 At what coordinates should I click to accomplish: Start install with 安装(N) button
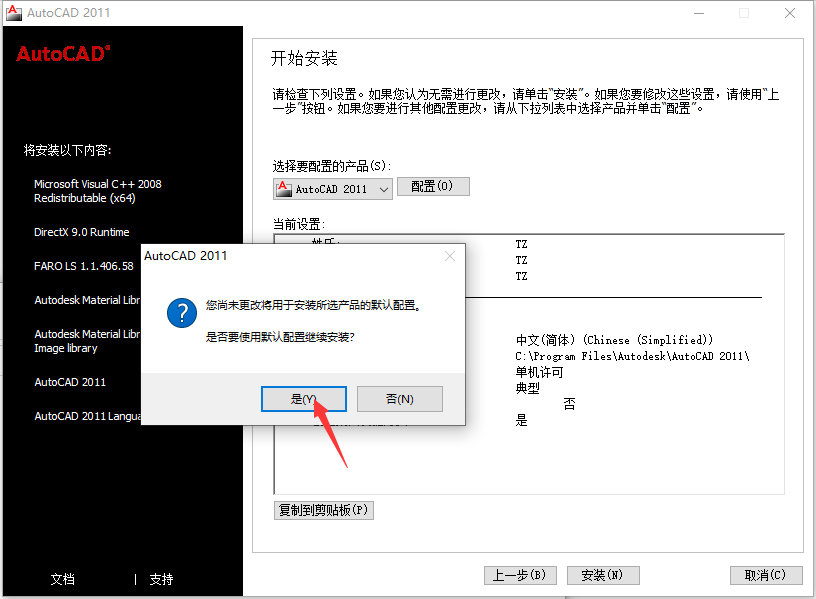(603, 575)
